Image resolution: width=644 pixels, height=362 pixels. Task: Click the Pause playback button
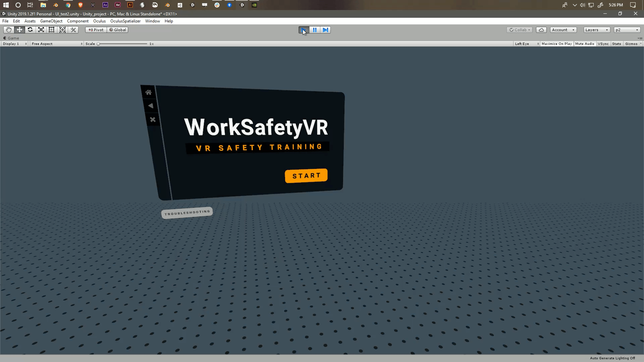click(315, 30)
